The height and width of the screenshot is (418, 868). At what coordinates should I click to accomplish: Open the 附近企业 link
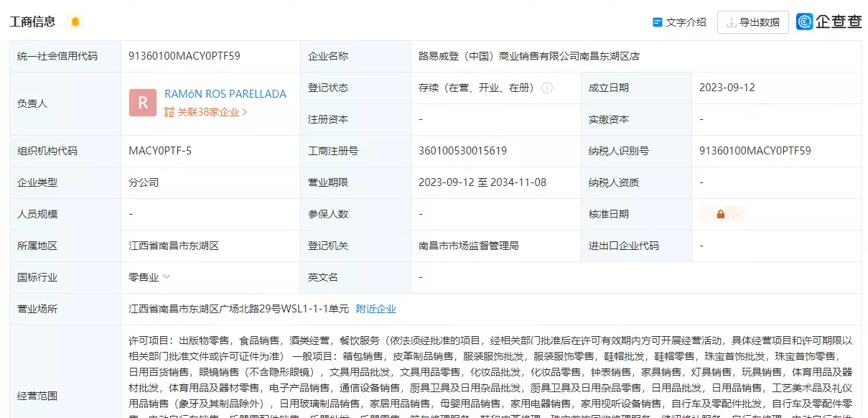[x=375, y=309]
